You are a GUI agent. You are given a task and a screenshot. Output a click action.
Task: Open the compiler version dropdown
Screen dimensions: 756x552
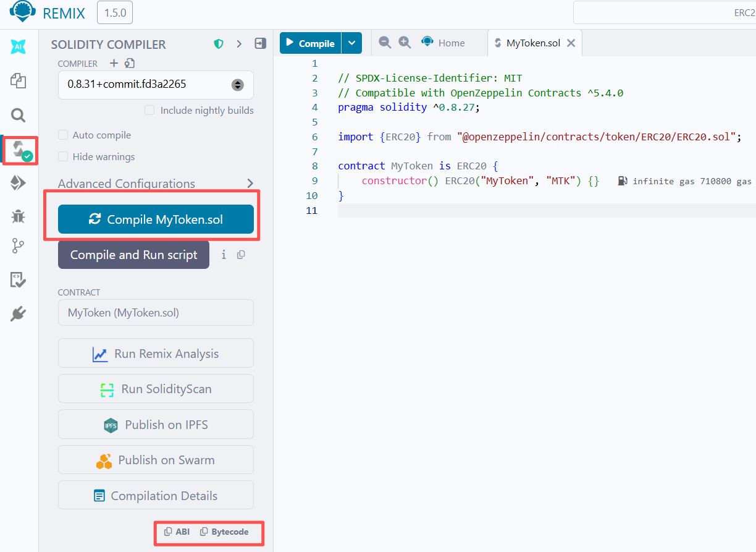pyautogui.click(x=156, y=84)
